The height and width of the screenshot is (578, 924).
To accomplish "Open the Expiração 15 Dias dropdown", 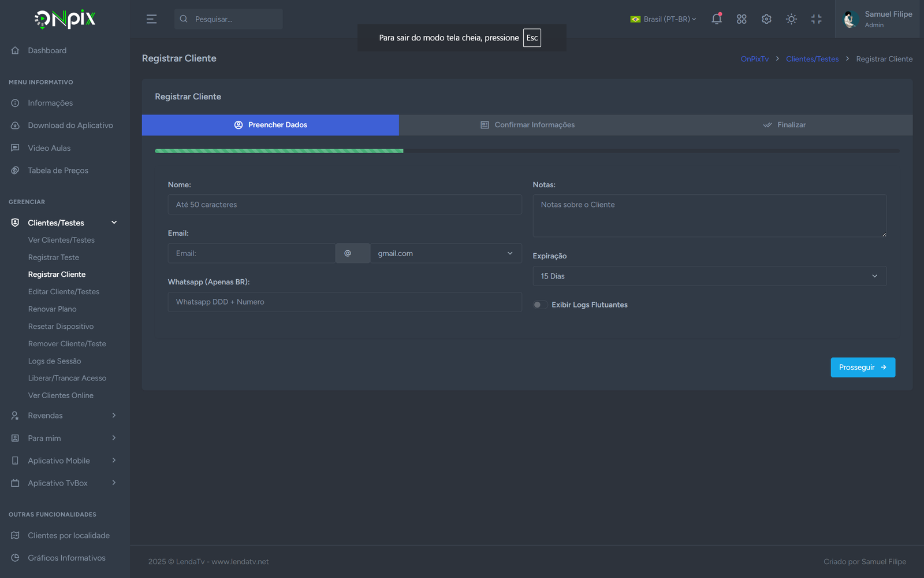I will 709,276.
